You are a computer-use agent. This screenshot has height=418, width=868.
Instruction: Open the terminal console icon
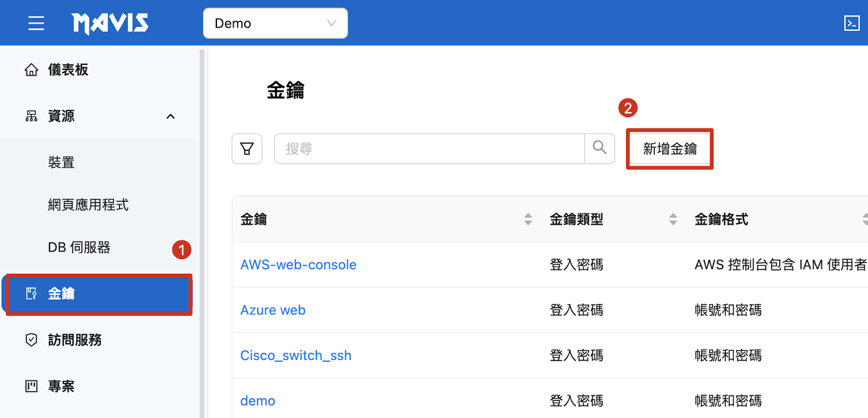click(851, 23)
